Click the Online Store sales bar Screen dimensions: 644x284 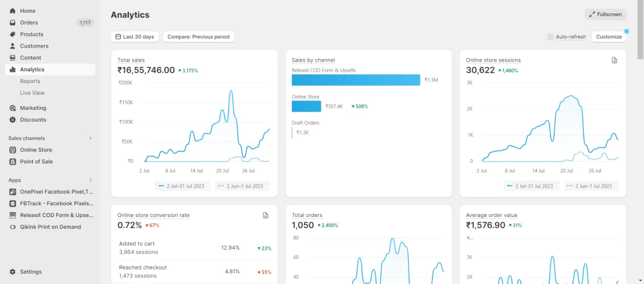pyautogui.click(x=306, y=106)
